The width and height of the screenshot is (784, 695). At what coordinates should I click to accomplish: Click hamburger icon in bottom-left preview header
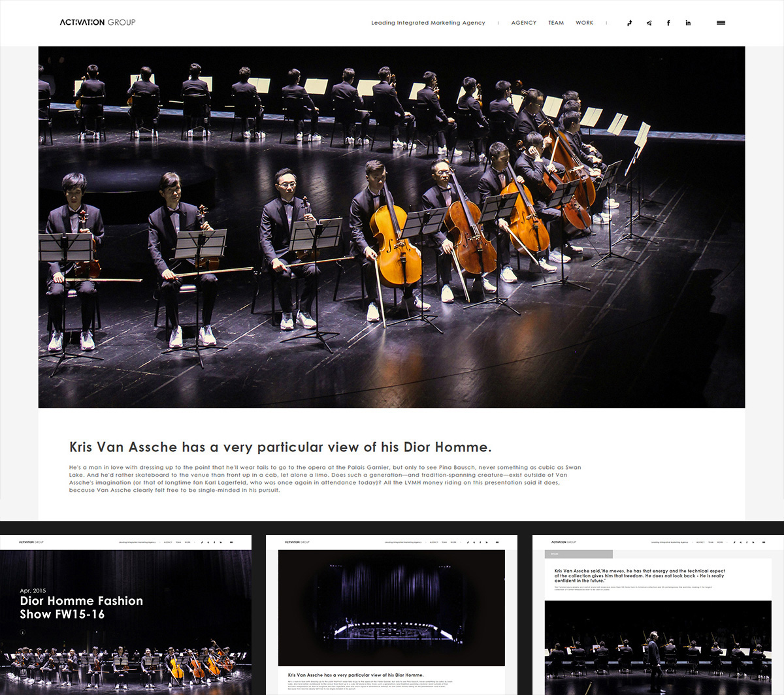(x=231, y=542)
